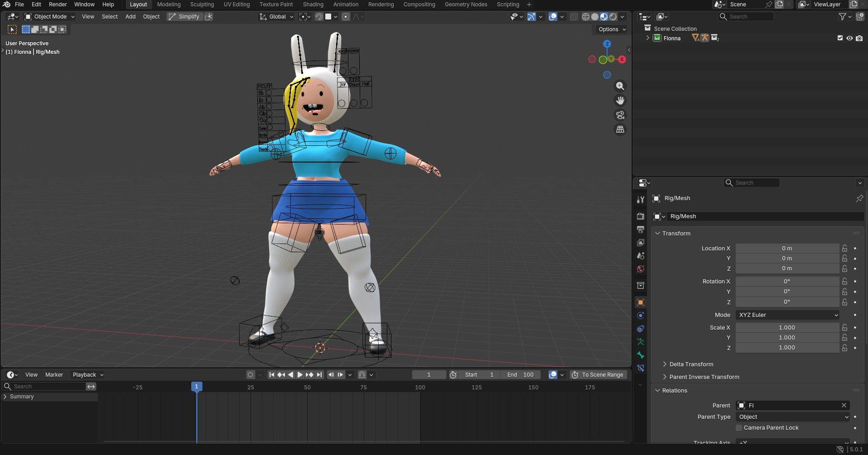Open the Render properties tab icon
Viewport: 868px width, 455px height.
point(641,216)
